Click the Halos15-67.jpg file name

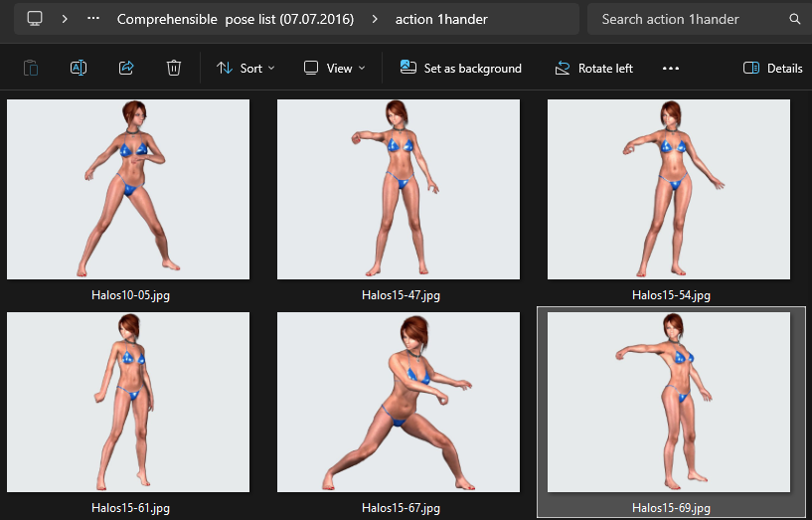401,508
